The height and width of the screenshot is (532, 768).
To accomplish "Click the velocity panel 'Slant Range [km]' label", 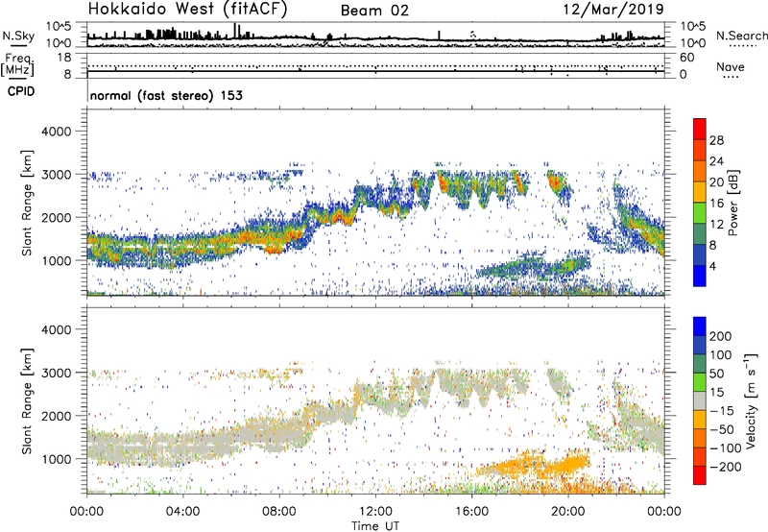I will point(27,401).
